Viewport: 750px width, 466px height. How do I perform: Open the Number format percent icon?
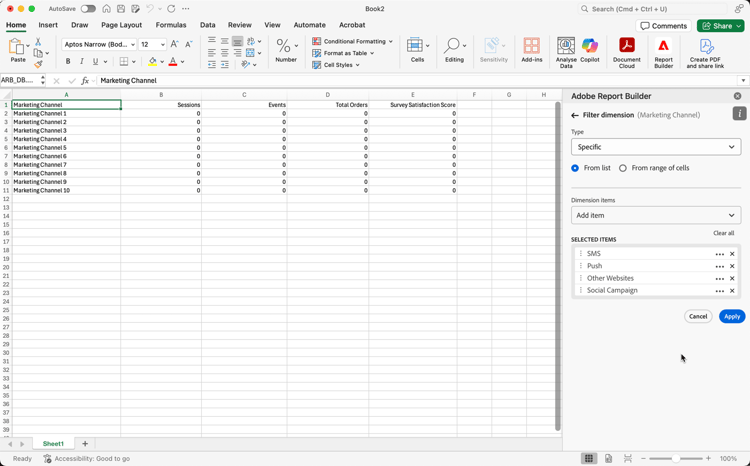(283, 46)
